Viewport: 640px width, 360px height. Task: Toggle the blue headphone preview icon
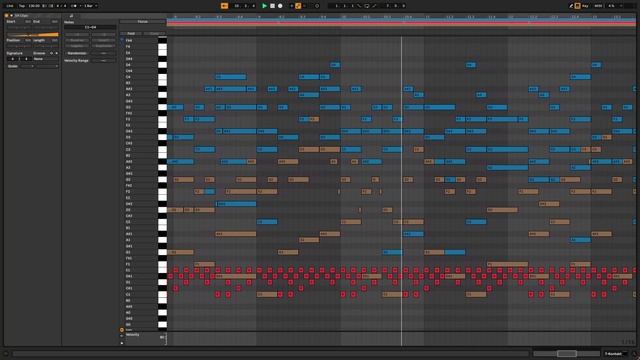[x=122, y=40]
